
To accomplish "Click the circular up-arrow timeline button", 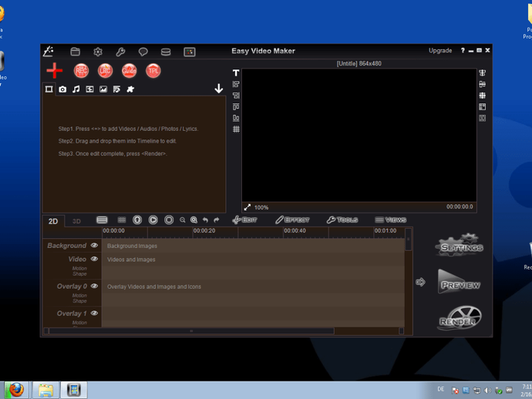I will (x=137, y=220).
